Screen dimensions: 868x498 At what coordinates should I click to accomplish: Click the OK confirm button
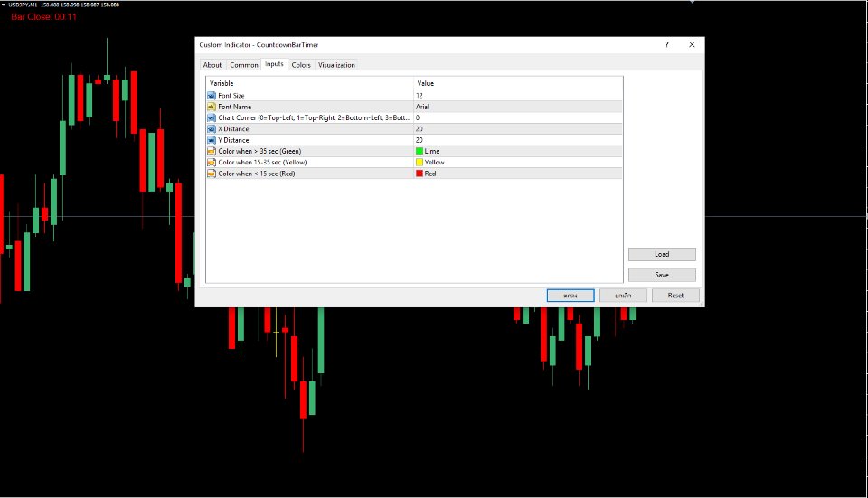click(571, 296)
